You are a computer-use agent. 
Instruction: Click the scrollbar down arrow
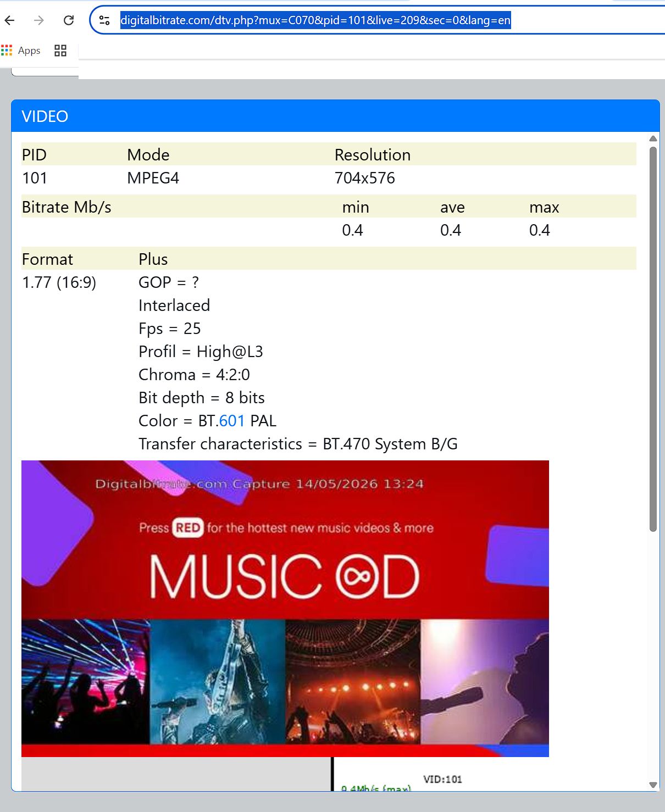[653, 785]
